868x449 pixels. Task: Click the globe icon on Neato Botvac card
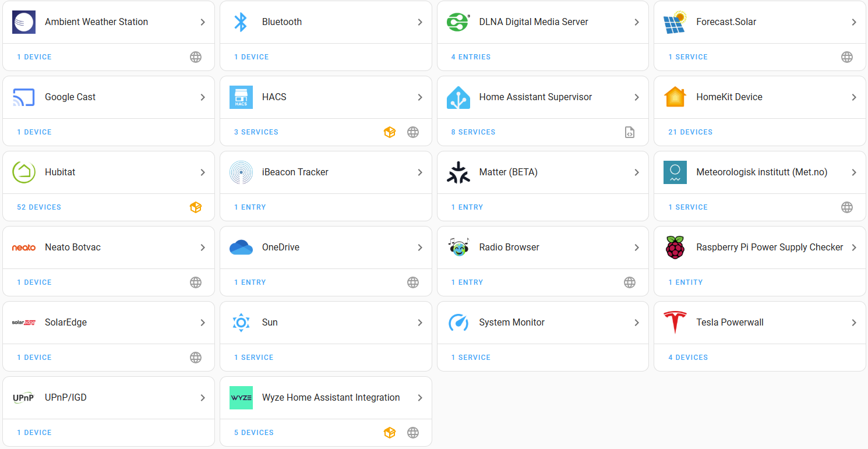tap(196, 282)
